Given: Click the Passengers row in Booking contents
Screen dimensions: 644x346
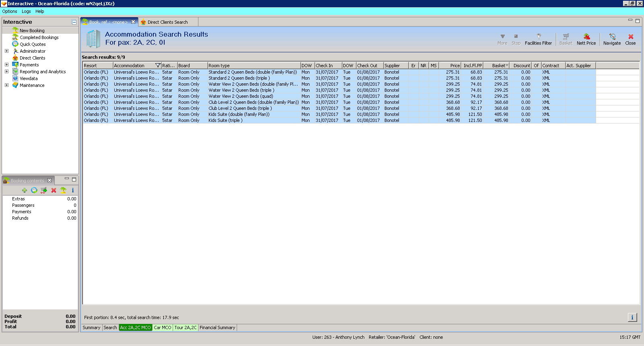Looking at the screenshot, I should point(40,205).
